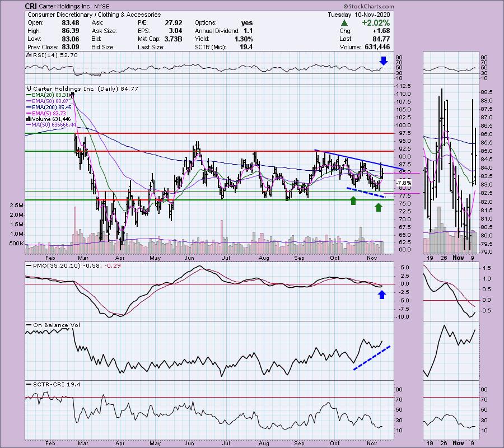Click the OHLC bars icon beside Carter Holdings (Daily)

click(x=29, y=88)
